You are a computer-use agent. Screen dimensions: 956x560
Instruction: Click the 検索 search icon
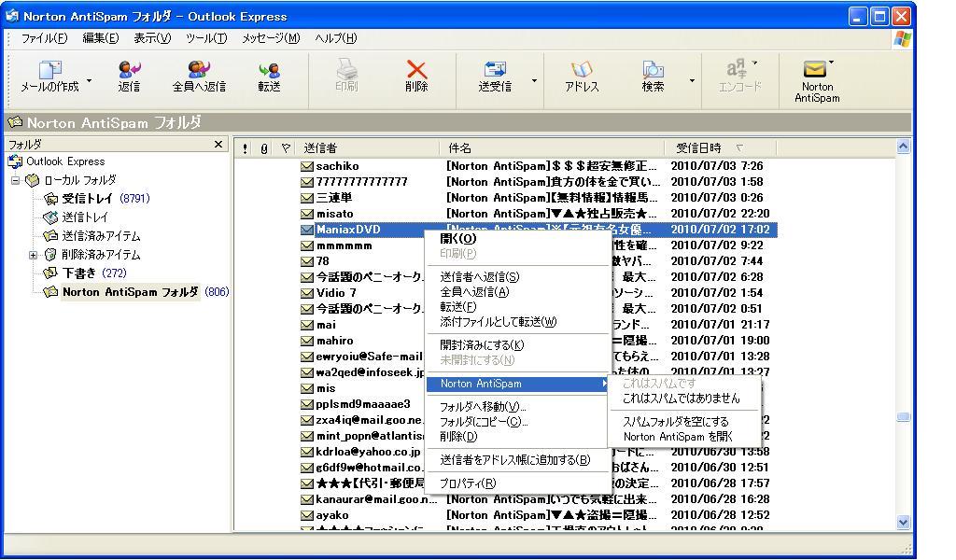(x=653, y=69)
